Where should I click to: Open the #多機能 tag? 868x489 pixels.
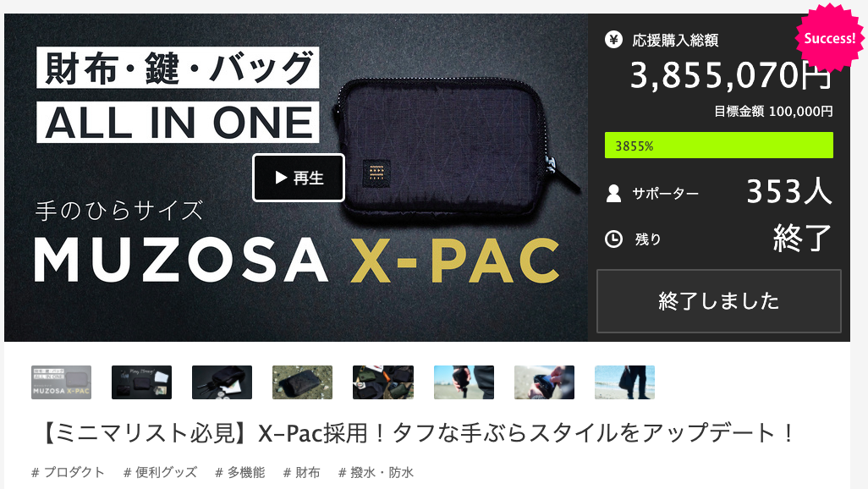point(240,472)
